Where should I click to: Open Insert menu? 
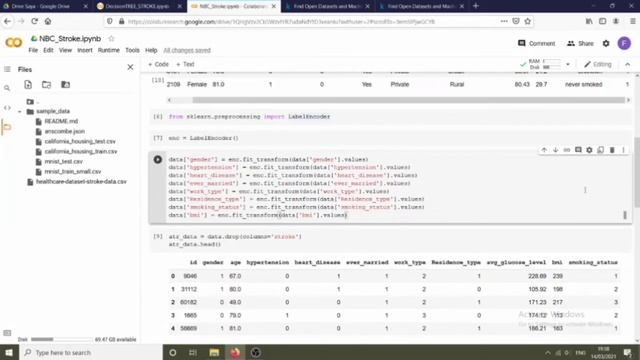click(x=84, y=50)
